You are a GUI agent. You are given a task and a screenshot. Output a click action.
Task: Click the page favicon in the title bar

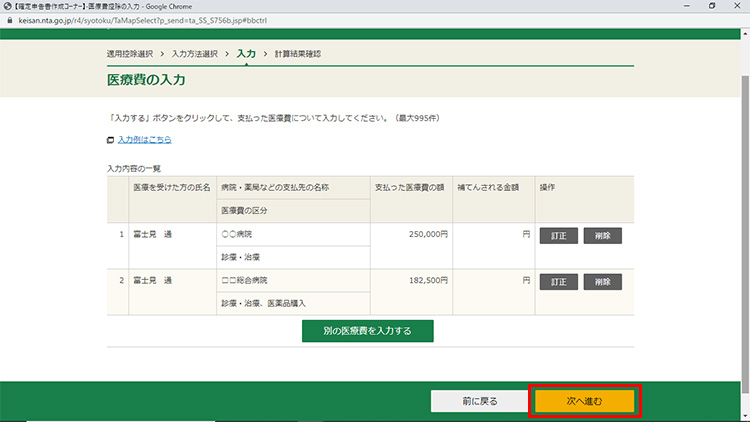(7, 6)
